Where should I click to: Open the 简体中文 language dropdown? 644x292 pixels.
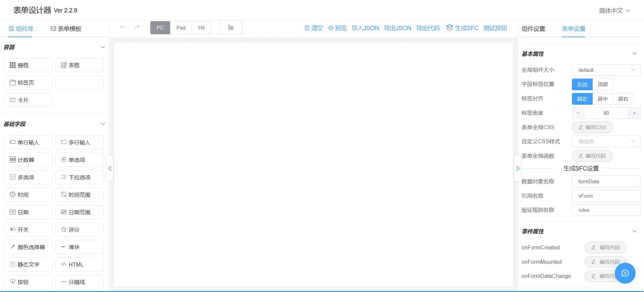[614, 11]
